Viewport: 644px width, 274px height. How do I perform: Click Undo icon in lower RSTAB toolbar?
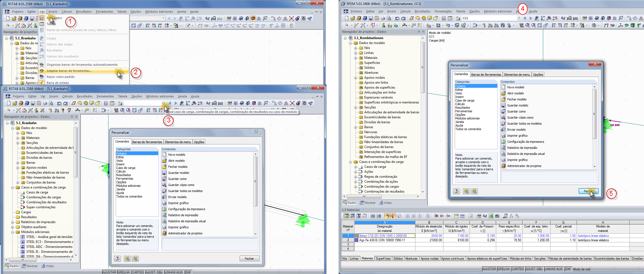pos(59,103)
